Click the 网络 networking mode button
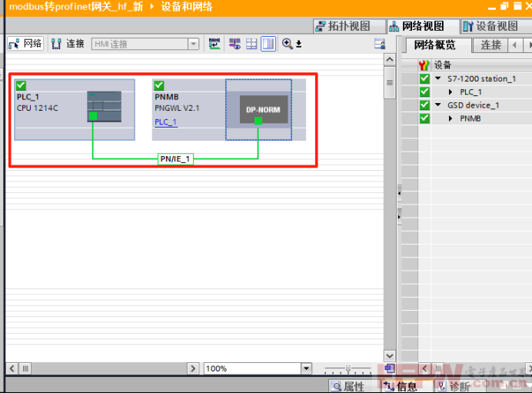This screenshot has height=393, width=532. click(25, 43)
